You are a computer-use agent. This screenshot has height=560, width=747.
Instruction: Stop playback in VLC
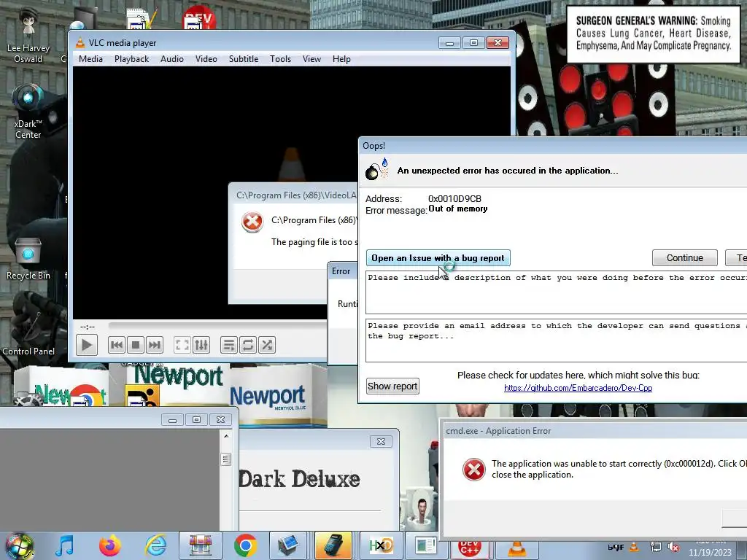pos(135,345)
